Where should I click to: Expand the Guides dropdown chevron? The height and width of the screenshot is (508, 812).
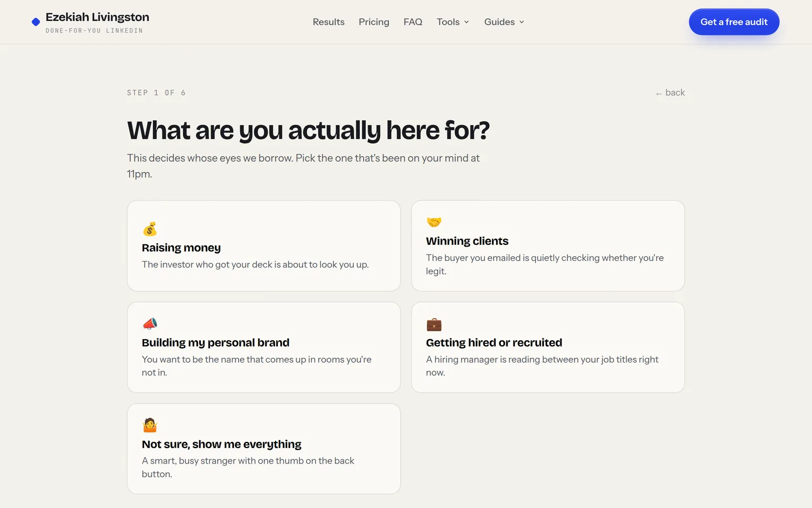(521, 22)
